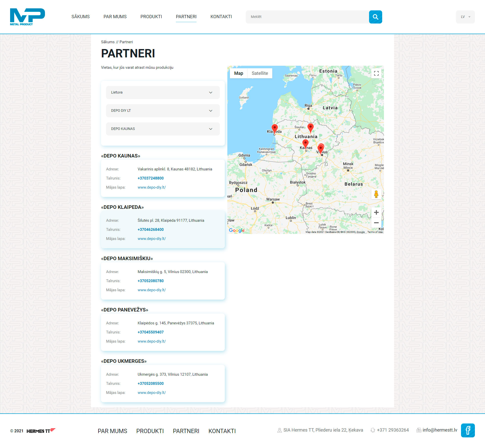Call DEPO Kaunas phone number +37037248800
This screenshot has width=485, height=448.
[x=151, y=178]
